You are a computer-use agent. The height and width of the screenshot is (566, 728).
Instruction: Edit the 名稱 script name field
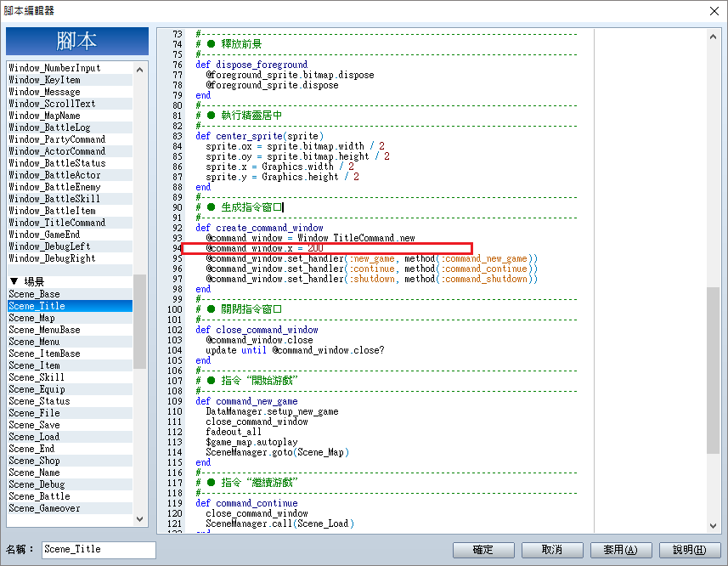99,550
